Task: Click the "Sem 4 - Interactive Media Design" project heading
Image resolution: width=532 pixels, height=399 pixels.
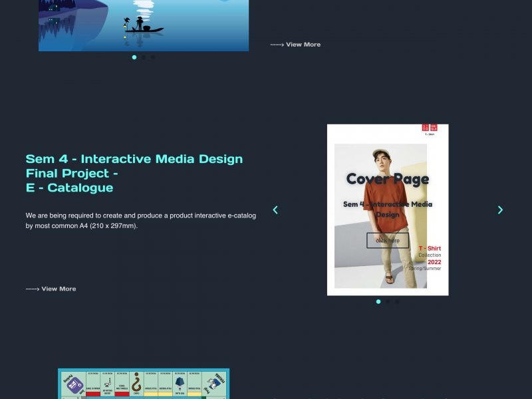Action: [x=134, y=159]
